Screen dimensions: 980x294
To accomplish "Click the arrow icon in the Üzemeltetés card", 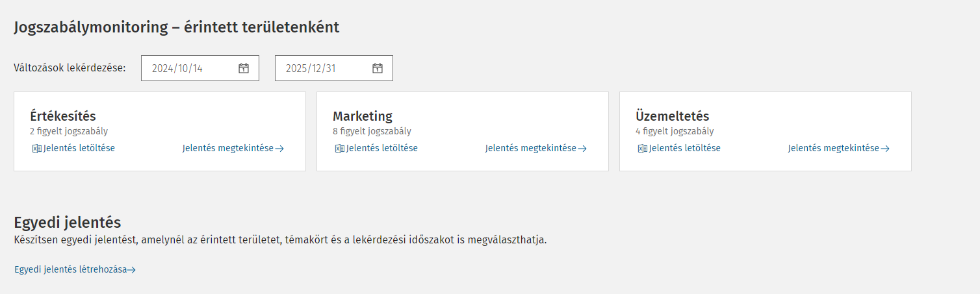I will (885, 149).
